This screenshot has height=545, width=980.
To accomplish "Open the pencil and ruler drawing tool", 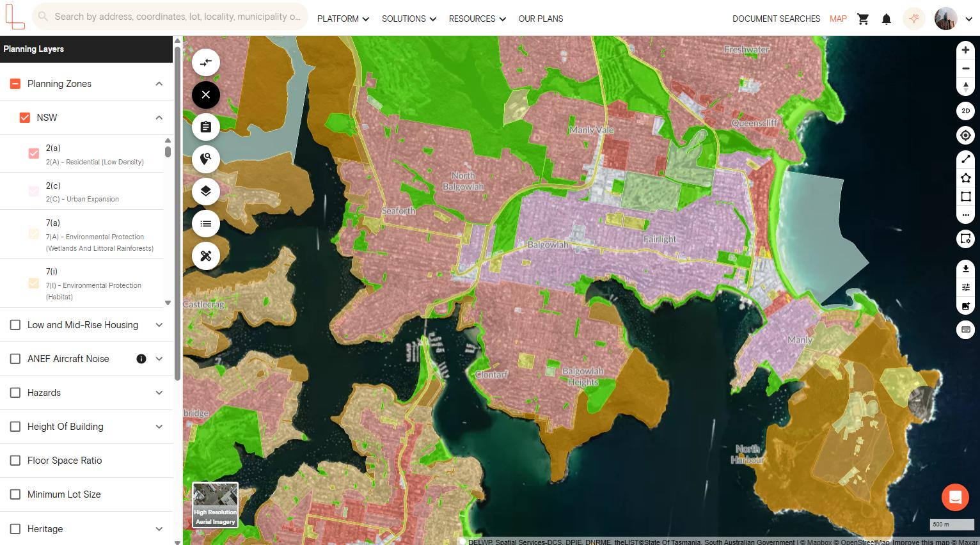I will [206, 256].
